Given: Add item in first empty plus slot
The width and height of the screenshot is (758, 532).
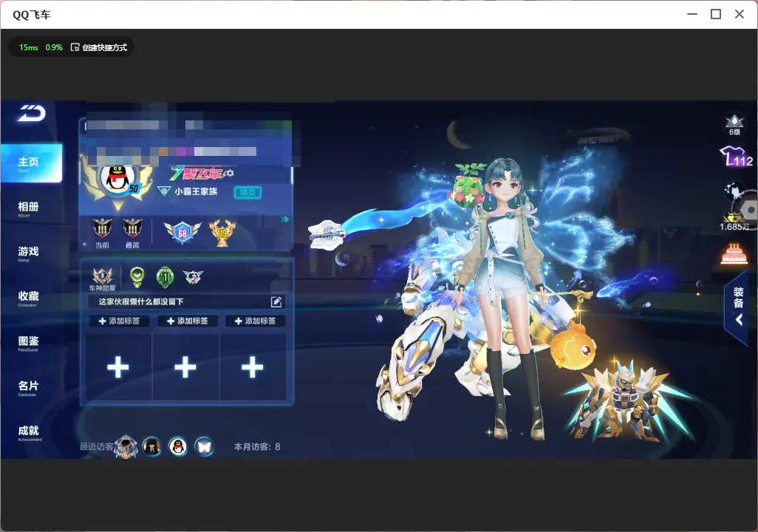Looking at the screenshot, I should [x=118, y=367].
